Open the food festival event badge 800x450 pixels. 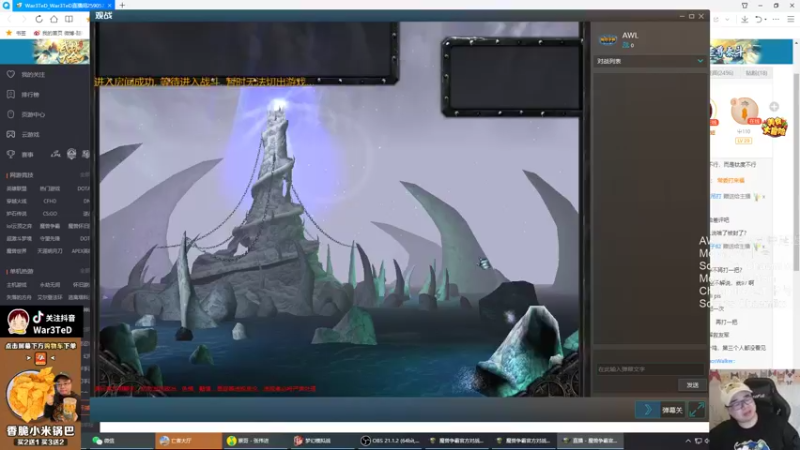[x=774, y=127]
